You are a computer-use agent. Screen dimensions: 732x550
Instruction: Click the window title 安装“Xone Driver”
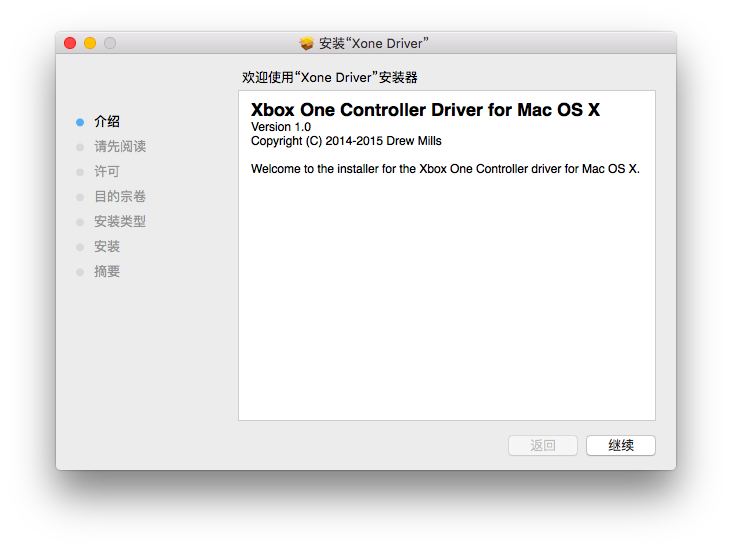(374, 43)
